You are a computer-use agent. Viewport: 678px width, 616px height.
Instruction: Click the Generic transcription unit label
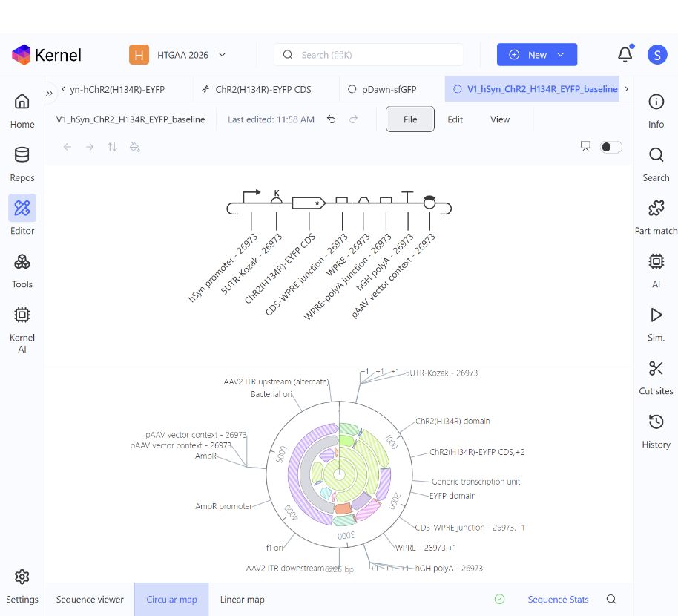coord(475,482)
